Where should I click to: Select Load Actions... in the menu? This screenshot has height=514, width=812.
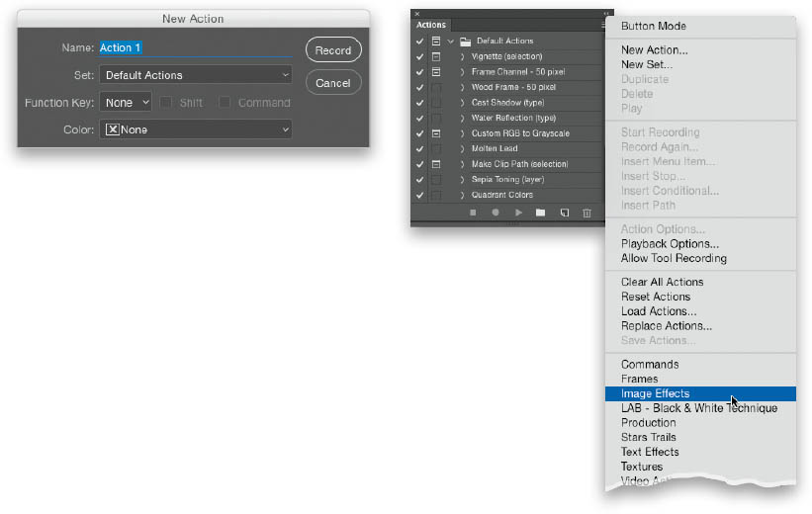click(659, 311)
